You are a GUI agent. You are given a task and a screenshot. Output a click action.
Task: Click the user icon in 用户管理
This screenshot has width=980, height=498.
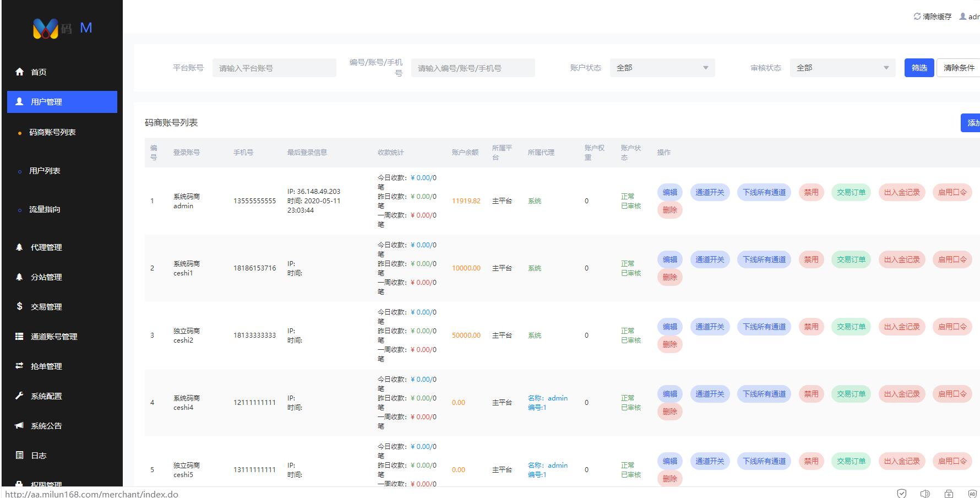tap(20, 101)
